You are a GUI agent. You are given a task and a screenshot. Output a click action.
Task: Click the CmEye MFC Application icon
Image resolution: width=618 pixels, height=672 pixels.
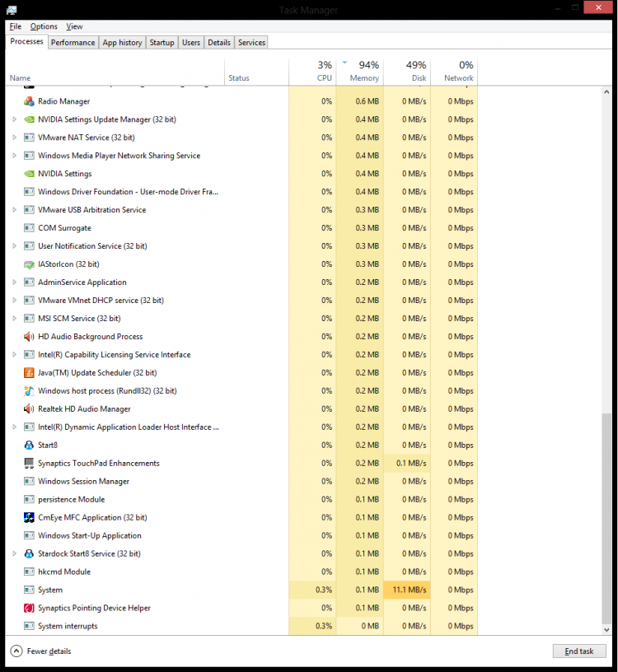(29, 518)
